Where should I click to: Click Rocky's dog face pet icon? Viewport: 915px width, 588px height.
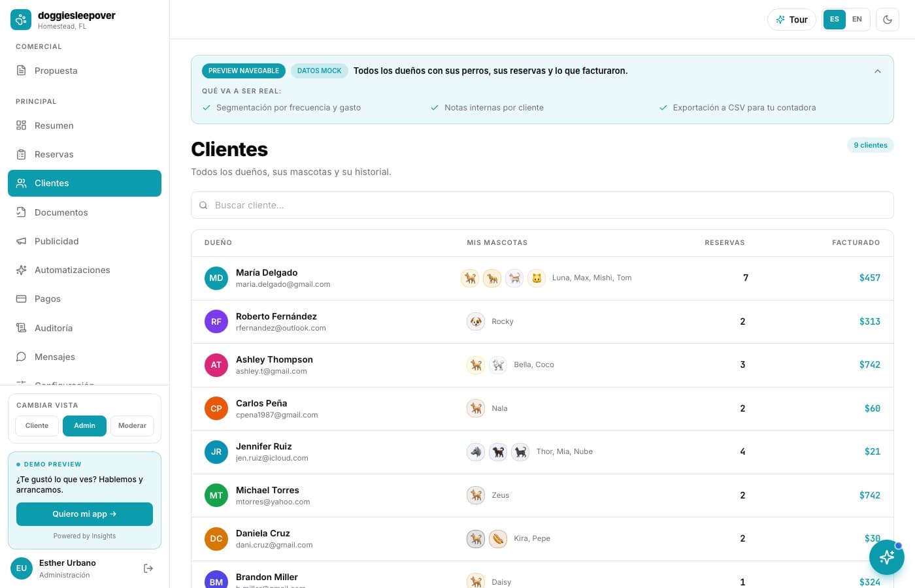[x=476, y=321]
